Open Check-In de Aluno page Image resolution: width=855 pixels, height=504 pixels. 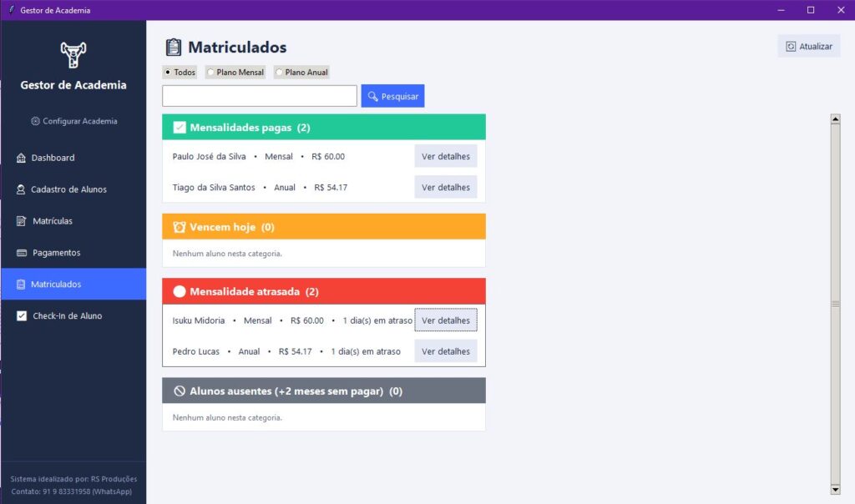click(73, 316)
